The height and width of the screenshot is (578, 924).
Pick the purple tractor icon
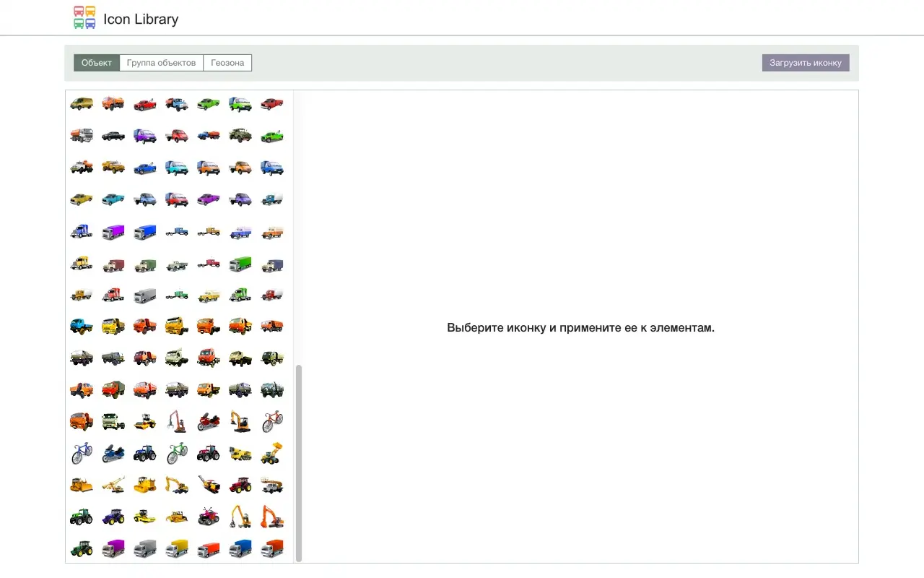pyautogui.click(x=113, y=517)
